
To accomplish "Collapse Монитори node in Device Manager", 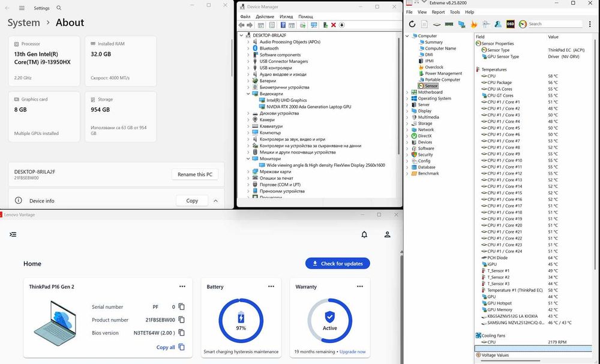I will [x=248, y=159].
